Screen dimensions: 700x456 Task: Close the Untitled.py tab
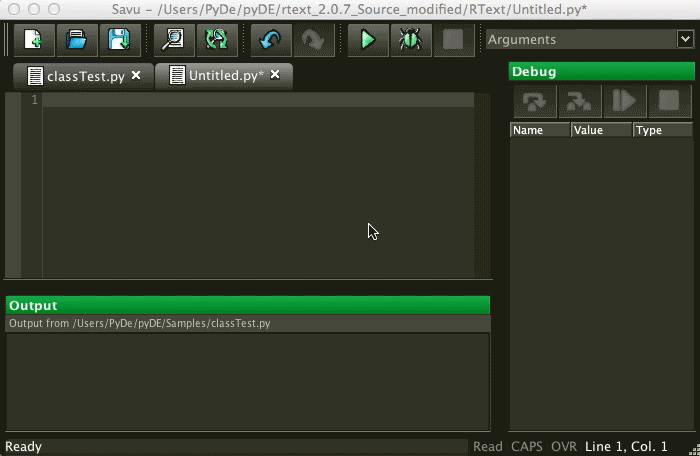pos(275,75)
